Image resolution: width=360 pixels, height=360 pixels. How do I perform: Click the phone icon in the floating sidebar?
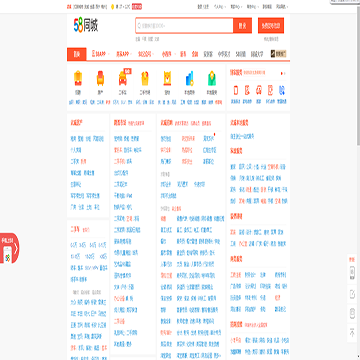coord(352,272)
